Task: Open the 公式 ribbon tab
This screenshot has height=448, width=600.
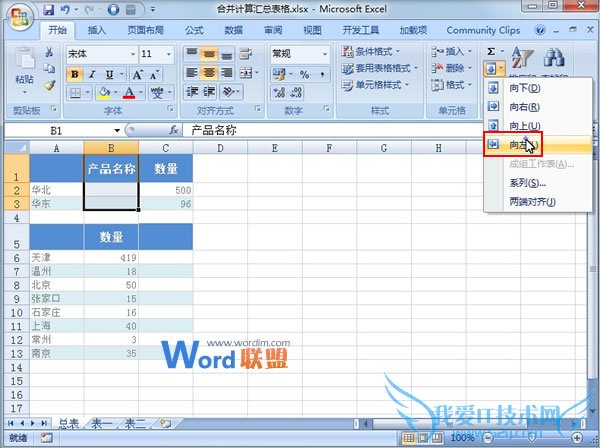Action: (x=194, y=30)
